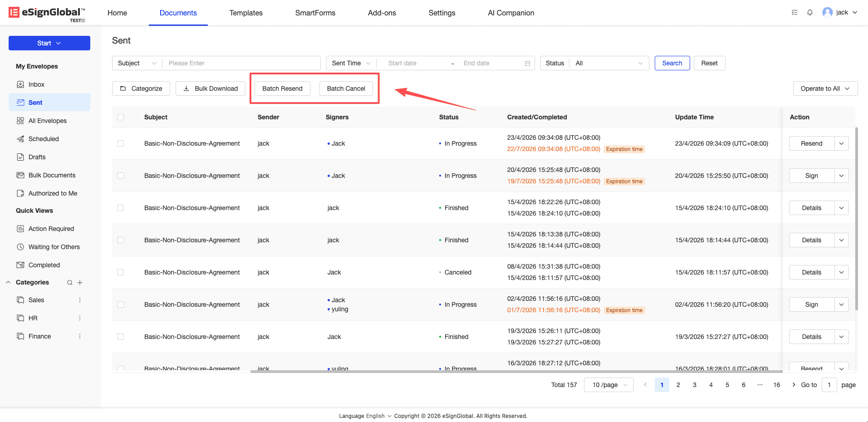Open the HR category more options
Viewport: 868px width, 422px height.
pyautogui.click(x=80, y=318)
